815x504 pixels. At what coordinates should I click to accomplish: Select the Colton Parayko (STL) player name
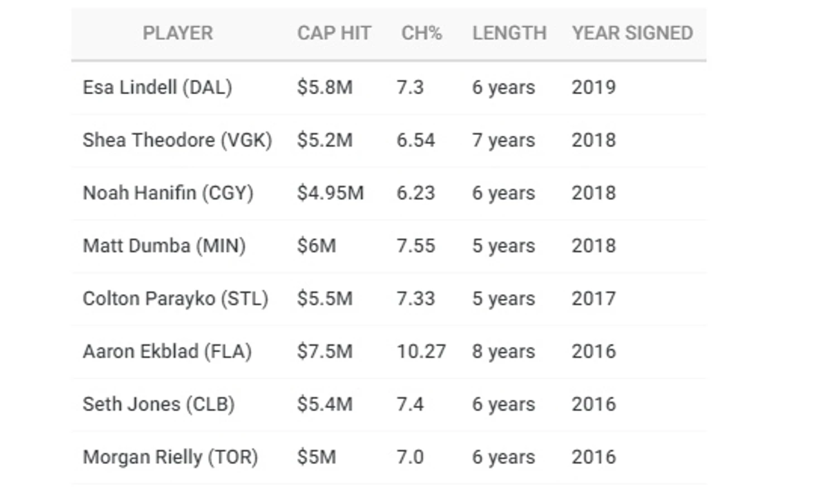(x=175, y=299)
